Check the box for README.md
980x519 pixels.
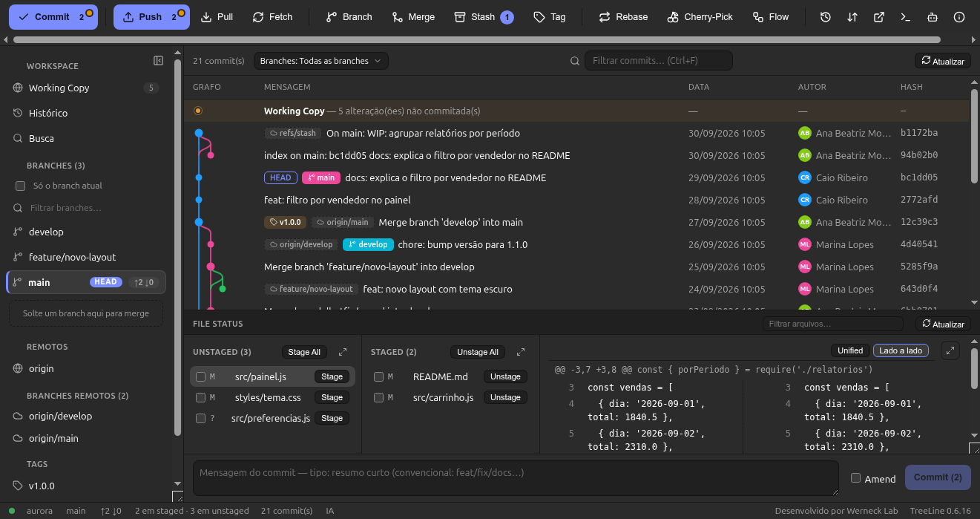[378, 377]
